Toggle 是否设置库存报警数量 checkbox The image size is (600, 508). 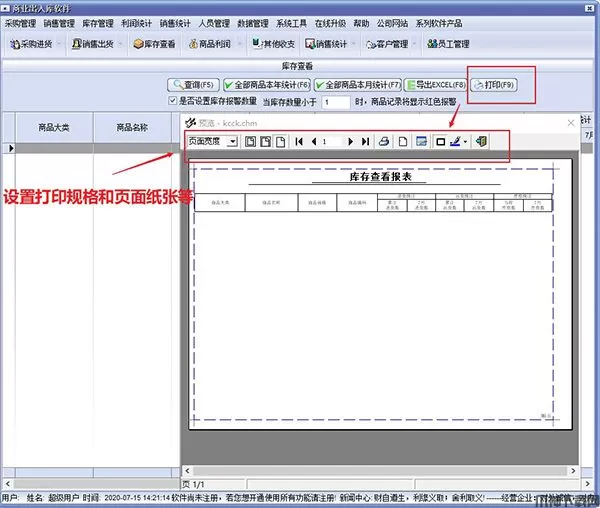(172, 101)
